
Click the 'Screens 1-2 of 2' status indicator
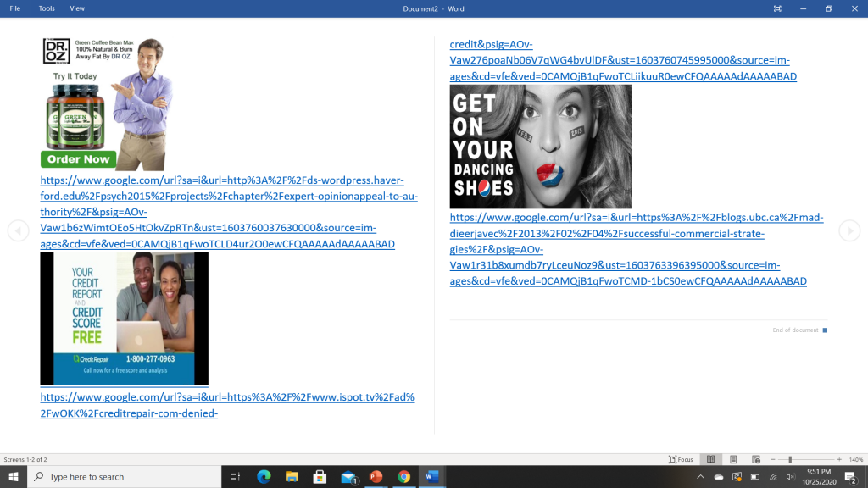(x=25, y=460)
